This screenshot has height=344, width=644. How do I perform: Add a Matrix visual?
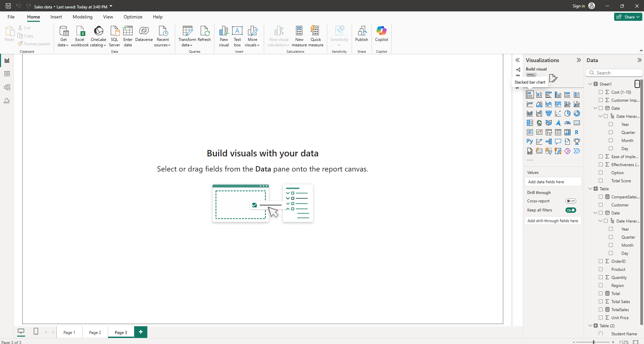[x=567, y=132]
